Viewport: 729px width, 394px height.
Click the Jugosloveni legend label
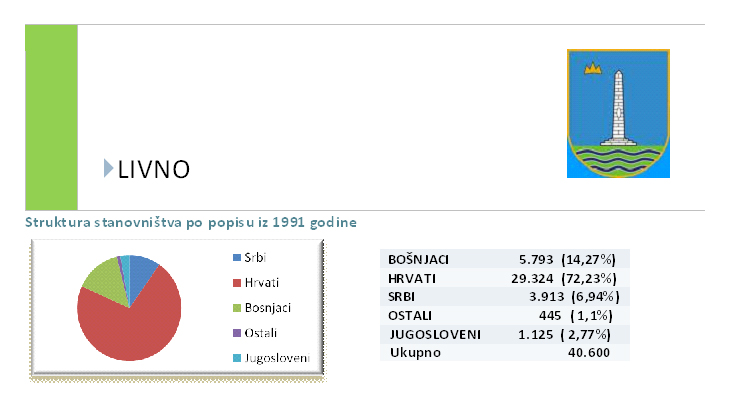277,358
